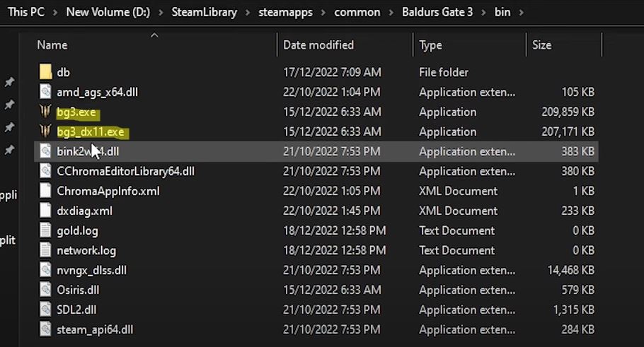Select the dxdiag.xml file name
Viewport: 644px width, 347px height.
84,211
